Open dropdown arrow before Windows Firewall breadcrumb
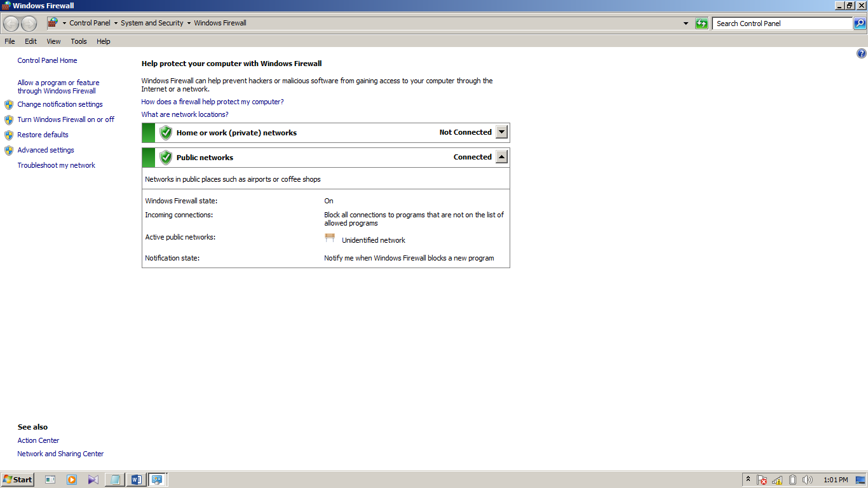This screenshot has height=488, width=868. [x=189, y=24]
